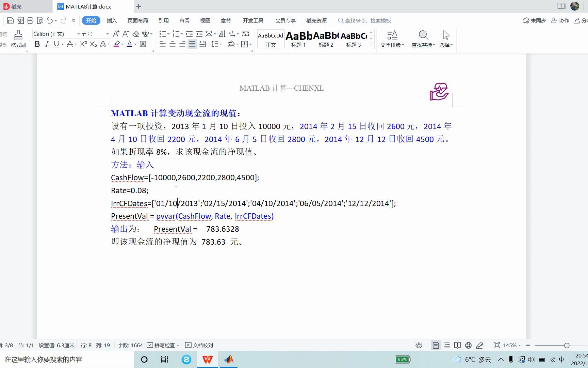Click the Windows taskbar search field
Screen dimensions: 588x368
(67, 359)
